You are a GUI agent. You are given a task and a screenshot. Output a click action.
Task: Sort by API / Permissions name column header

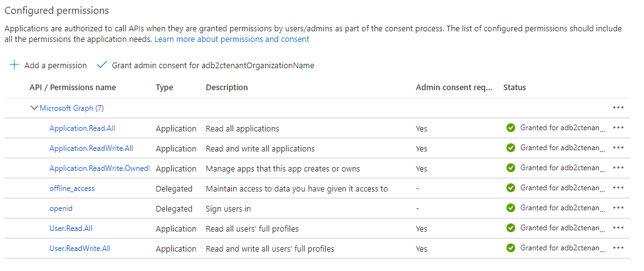click(x=73, y=87)
